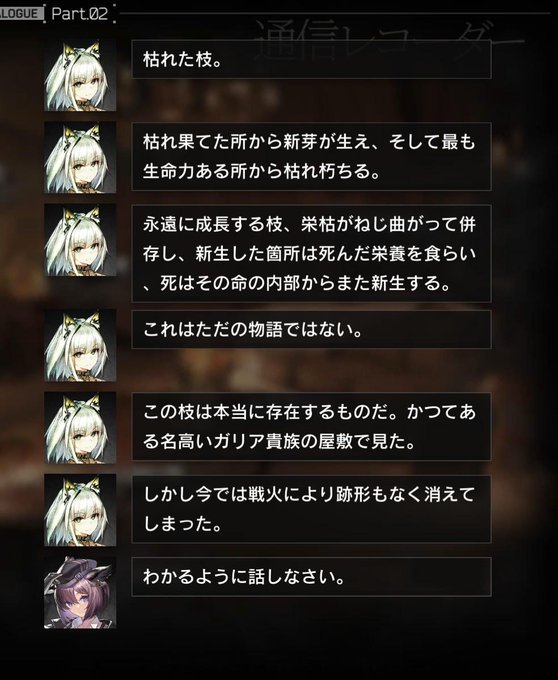
Task: Open the Part.02 tab label
Action: tap(79, 14)
